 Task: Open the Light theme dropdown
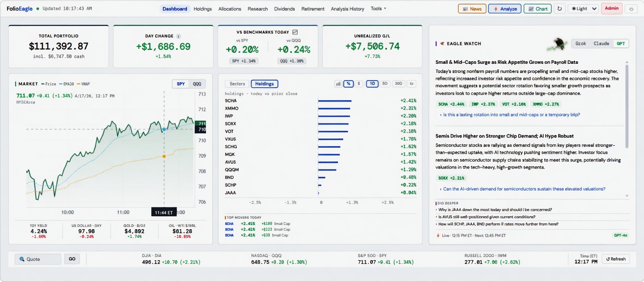click(x=583, y=8)
